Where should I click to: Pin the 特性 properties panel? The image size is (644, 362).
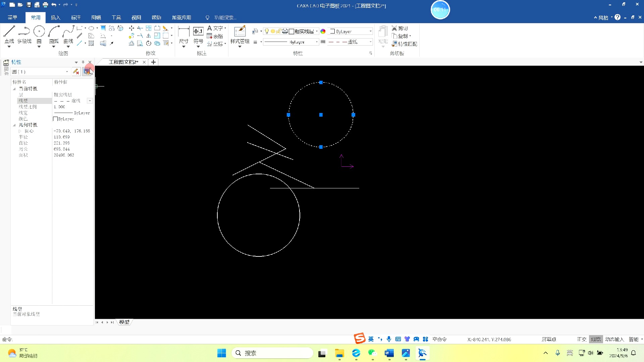tap(83, 62)
